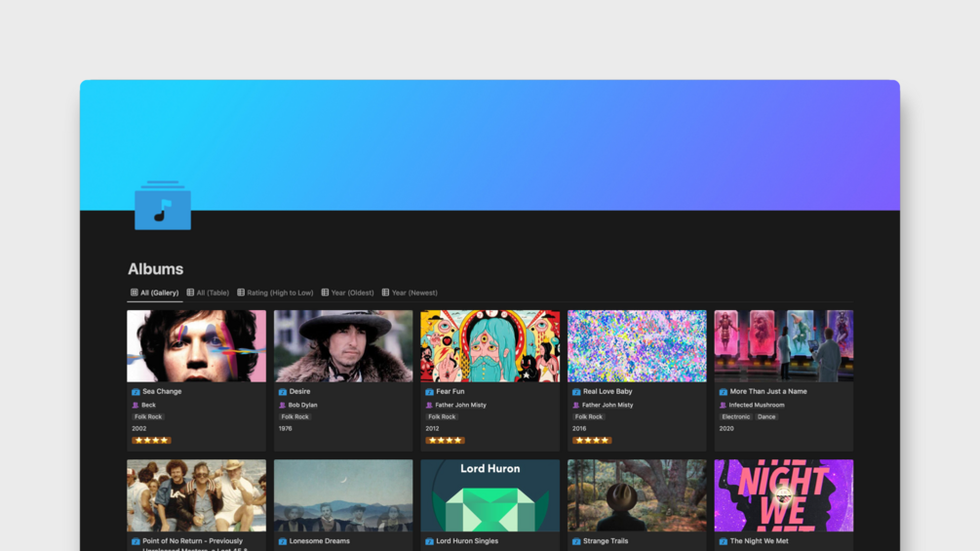
Task: Click the table icon in All (Table) tab
Action: click(x=190, y=293)
